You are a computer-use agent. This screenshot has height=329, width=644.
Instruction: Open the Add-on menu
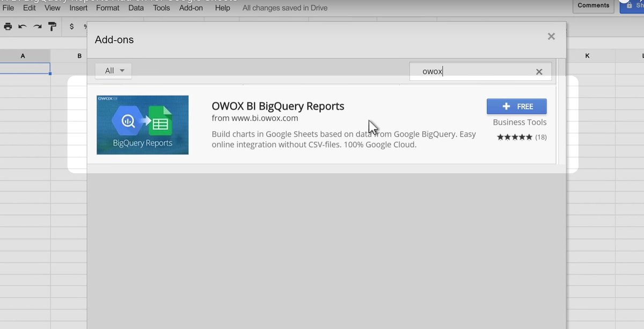191,8
